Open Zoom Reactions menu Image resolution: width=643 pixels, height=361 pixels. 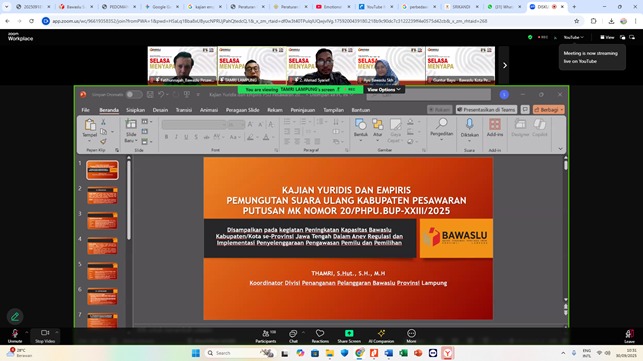[320, 336]
